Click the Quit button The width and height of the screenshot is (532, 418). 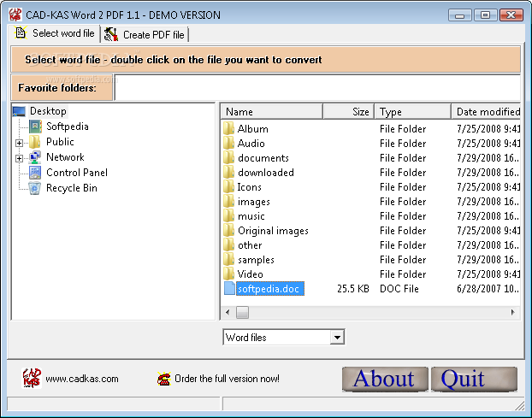point(475,379)
